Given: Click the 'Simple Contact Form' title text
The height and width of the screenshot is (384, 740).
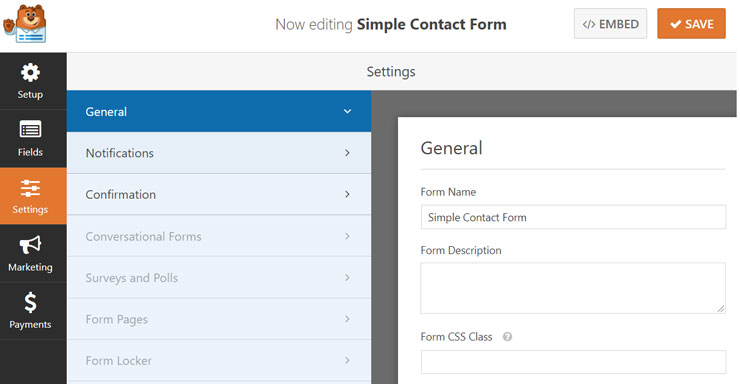Looking at the screenshot, I should coord(431,24).
